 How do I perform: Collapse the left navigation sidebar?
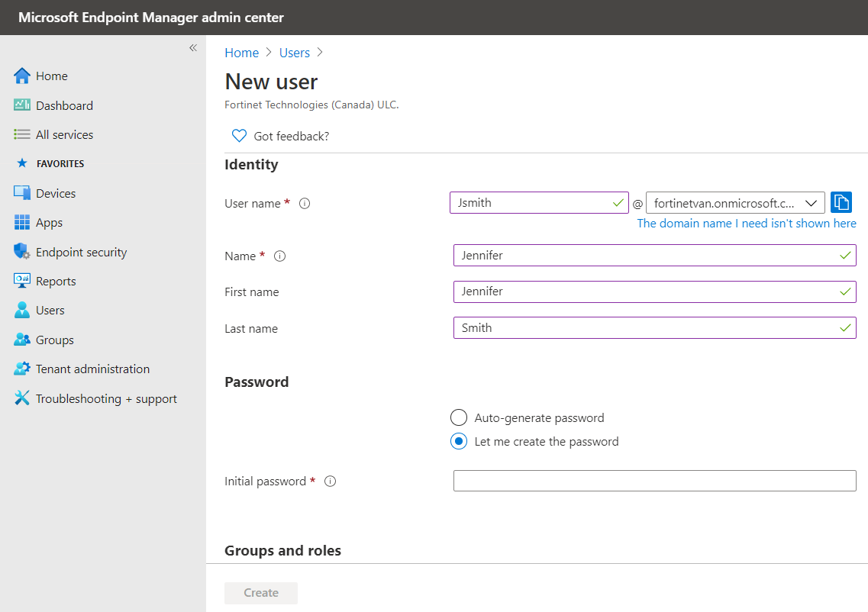(x=193, y=48)
